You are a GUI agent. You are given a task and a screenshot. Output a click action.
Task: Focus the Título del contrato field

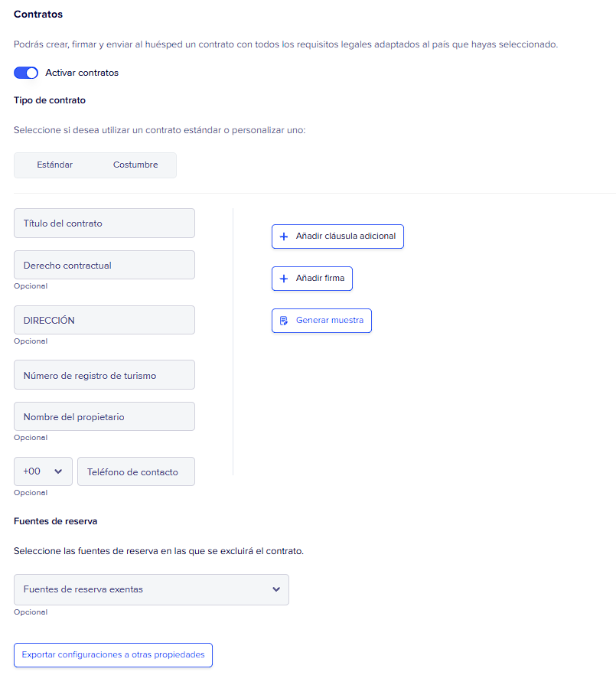104,223
